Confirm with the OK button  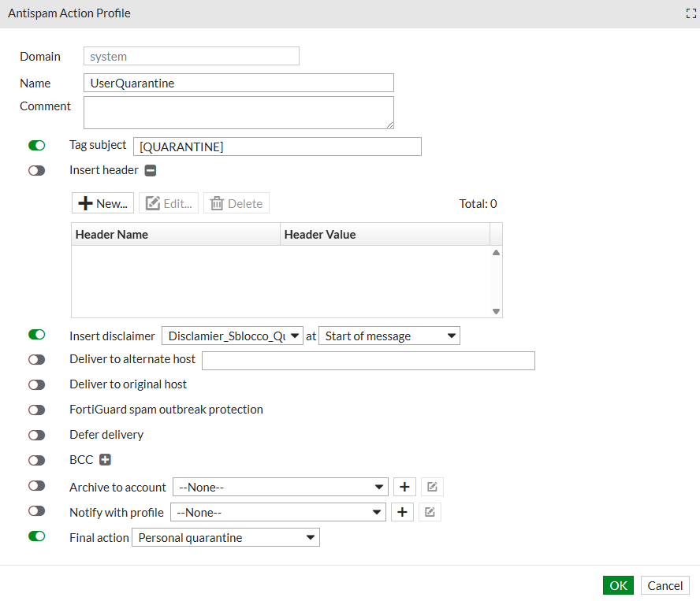[618, 585]
